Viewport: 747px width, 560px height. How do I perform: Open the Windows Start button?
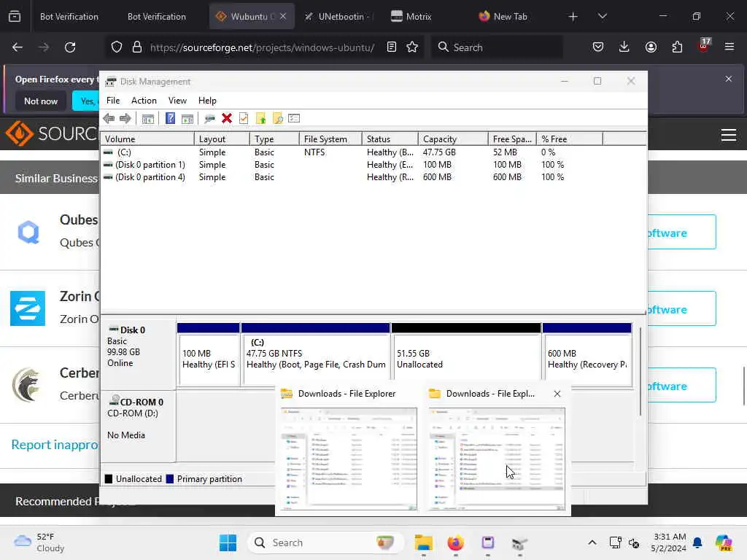tap(228, 542)
